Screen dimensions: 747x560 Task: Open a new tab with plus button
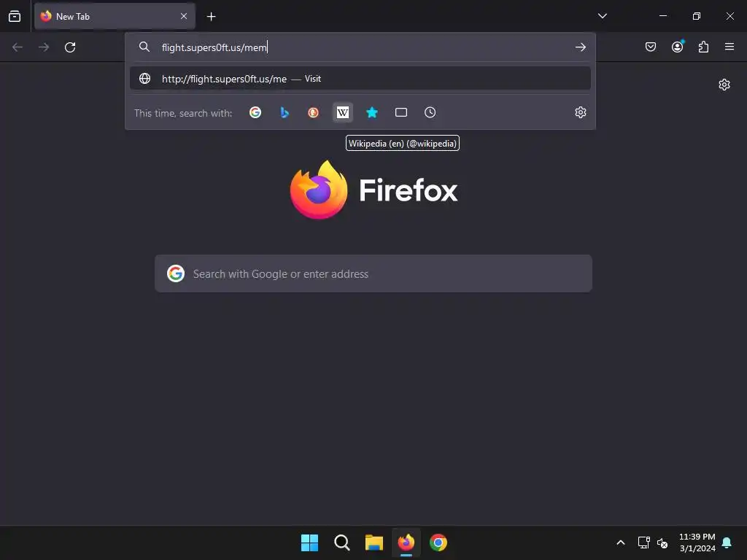click(211, 17)
